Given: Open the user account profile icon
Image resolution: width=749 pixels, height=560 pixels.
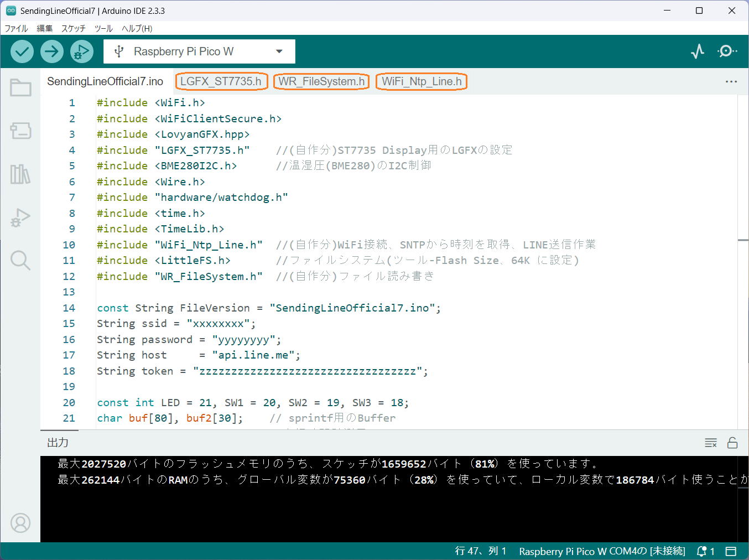Looking at the screenshot, I should click(20, 523).
